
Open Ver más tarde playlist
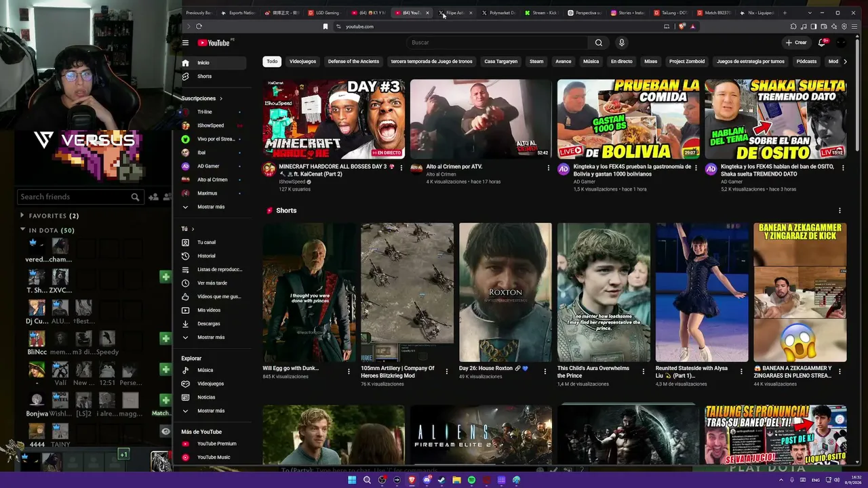point(213,283)
